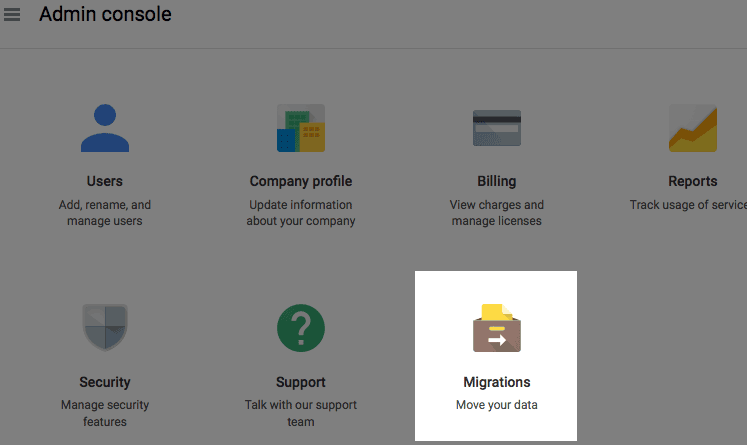This screenshot has width=747, height=445.
Task: Click 'Track usage of services' text
Action: coord(688,205)
